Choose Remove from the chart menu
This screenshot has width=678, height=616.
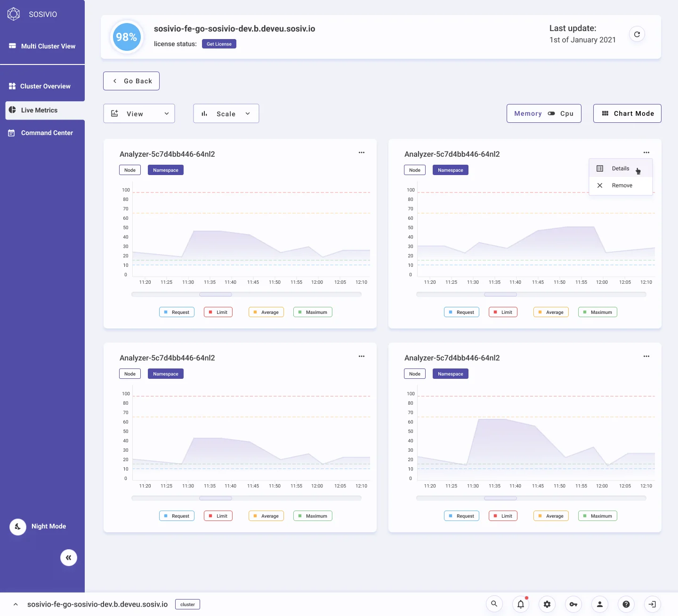pos(621,185)
